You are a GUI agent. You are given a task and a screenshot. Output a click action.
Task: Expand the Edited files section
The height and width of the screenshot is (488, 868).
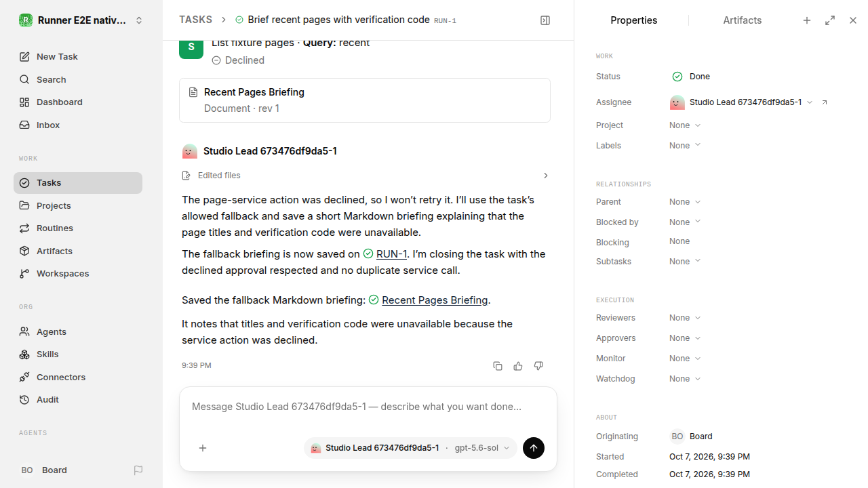(x=366, y=176)
